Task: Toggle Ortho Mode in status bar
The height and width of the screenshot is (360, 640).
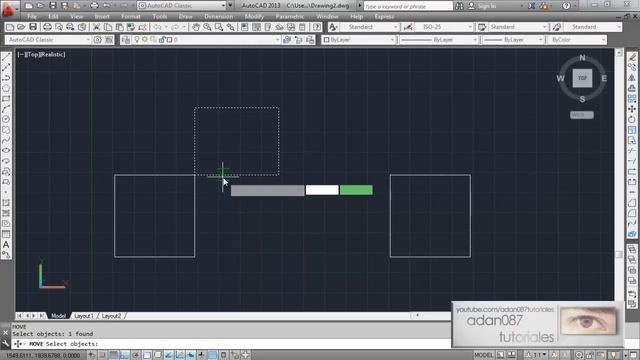Action: pyautogui.click(x=124, y=355)
